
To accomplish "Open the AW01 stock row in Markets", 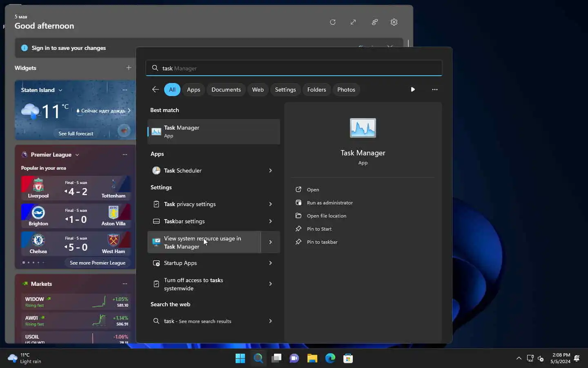I will (x=76, y=321).
